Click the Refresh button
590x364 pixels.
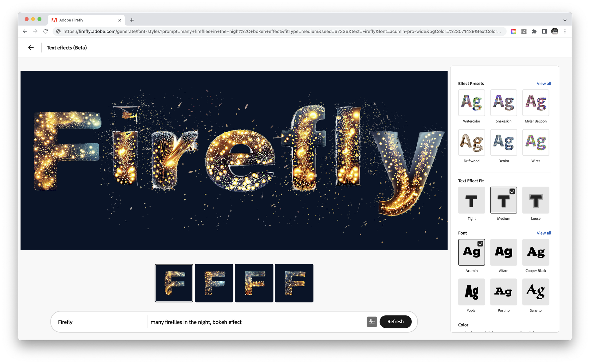[395, 322]
